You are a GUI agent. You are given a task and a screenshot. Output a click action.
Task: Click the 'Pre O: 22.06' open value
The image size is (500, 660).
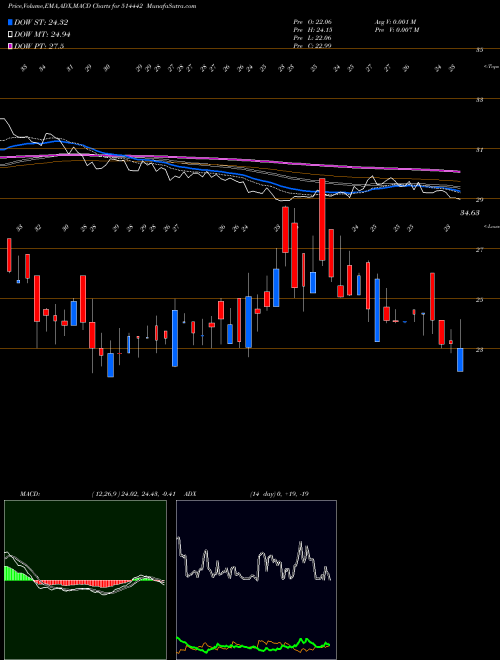point(313,22)
